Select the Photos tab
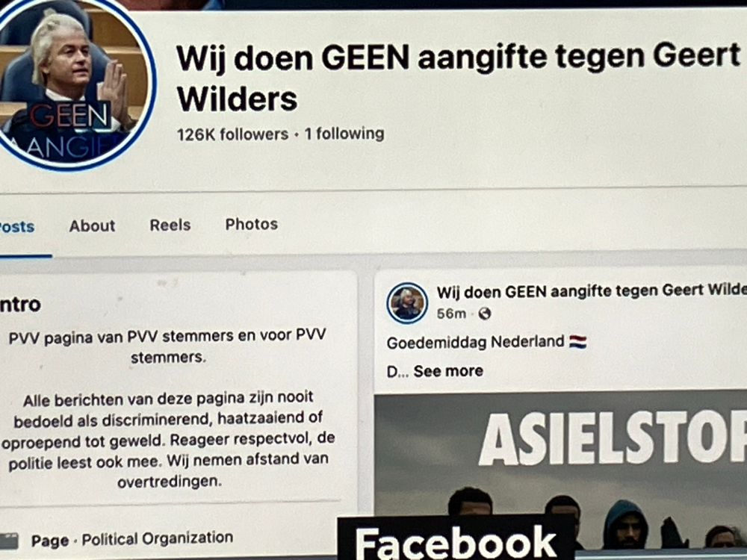747x560 pixels. pyautogui.click(x=252, y=224)
